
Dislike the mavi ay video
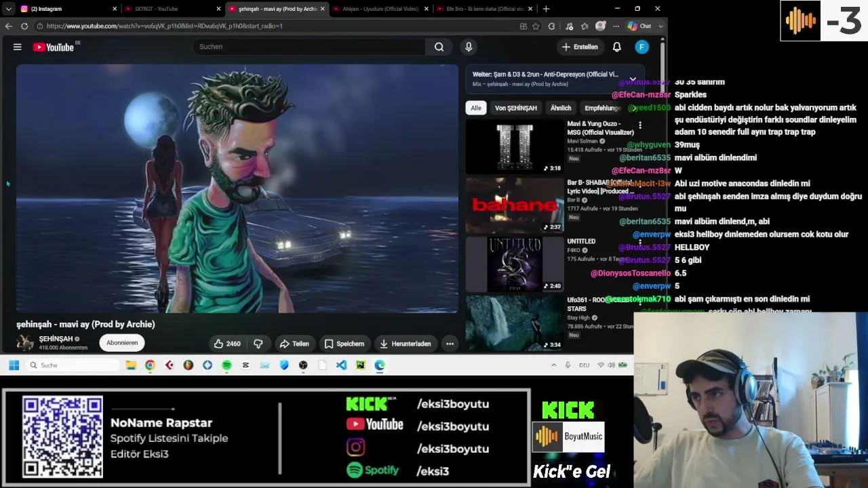coord(258,344)
